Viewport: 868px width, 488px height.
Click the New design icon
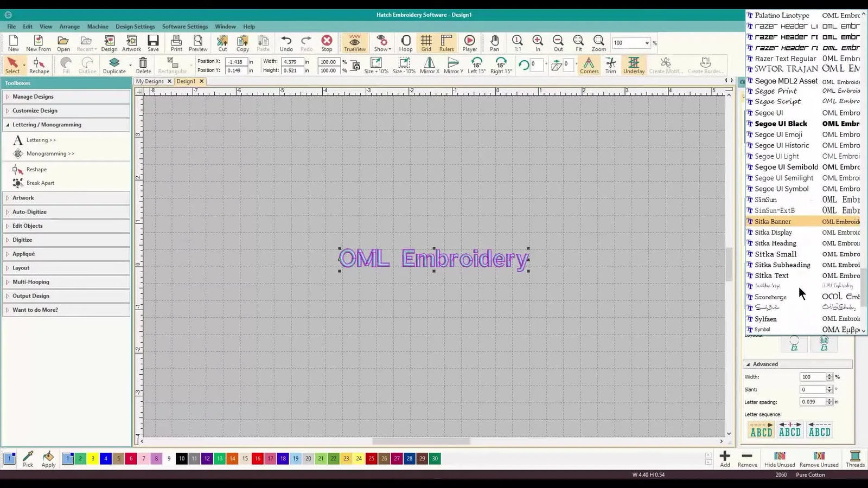click(x=14, y=43)
